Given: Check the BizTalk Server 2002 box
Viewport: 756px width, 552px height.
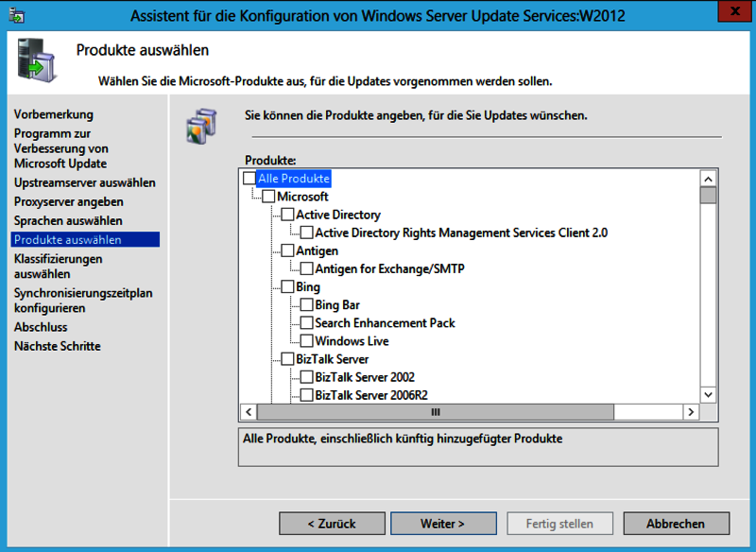Looking at the screenshot, I should 306,377.
